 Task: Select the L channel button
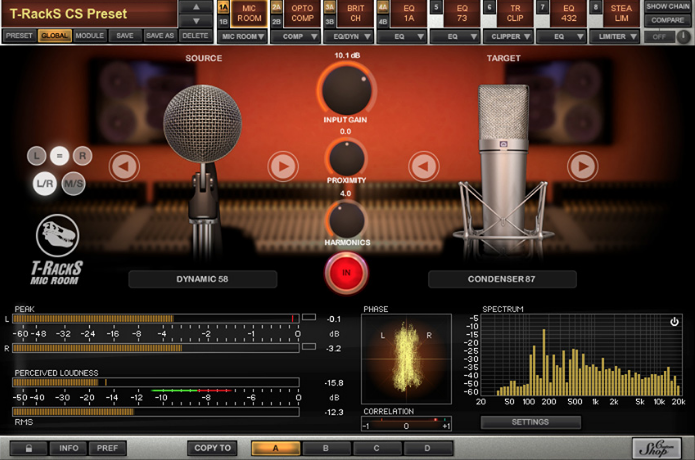pos(36,156)
